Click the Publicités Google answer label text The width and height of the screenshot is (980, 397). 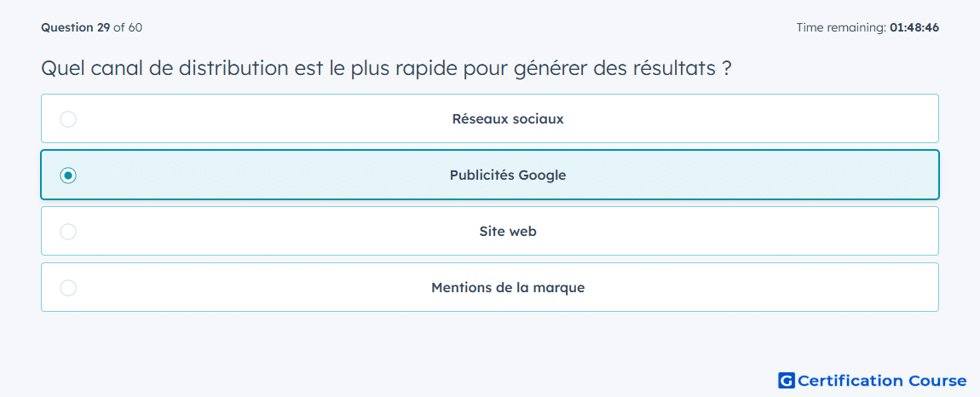[x=508, y=175]
